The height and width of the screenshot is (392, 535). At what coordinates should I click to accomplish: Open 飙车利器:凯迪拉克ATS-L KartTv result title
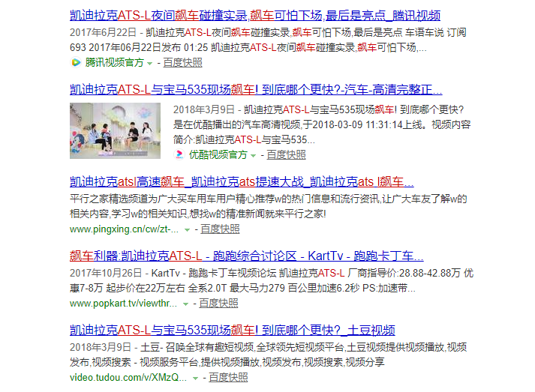[x=246, y=256]
